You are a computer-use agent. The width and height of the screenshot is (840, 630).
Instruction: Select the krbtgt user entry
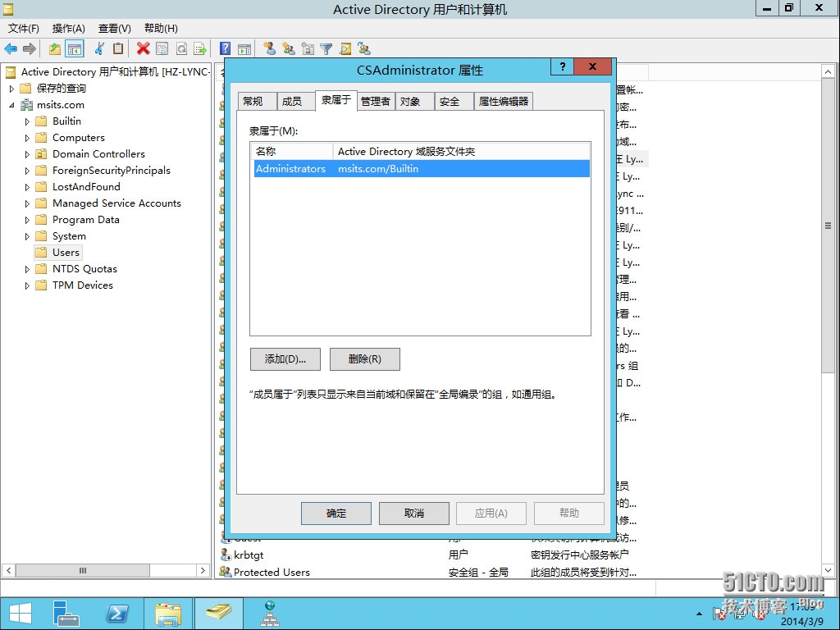click(x=249, y=555)
